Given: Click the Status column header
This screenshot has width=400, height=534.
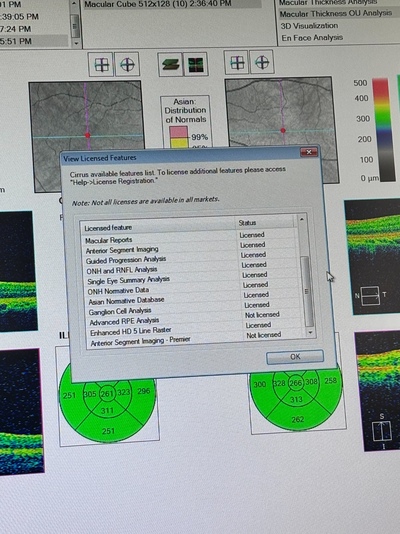Looking at the screenshot, I should click(265, 223).
